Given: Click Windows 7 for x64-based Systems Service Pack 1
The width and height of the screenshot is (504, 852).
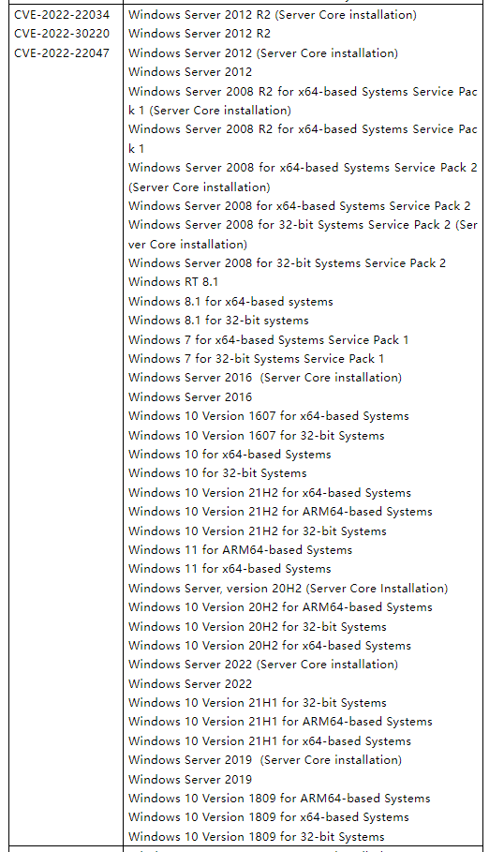Looking at the screenshot, I should pyautogui.click(x=268, y=340).
